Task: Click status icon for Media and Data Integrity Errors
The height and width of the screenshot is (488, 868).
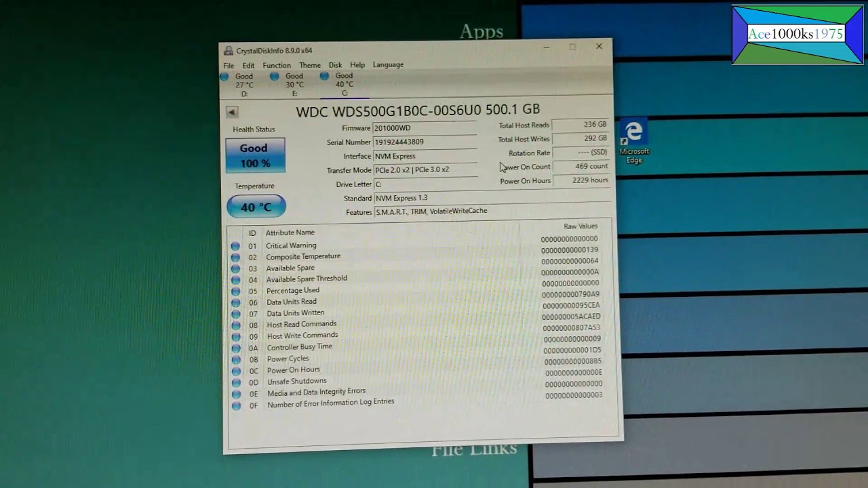Action: (235, 394)
